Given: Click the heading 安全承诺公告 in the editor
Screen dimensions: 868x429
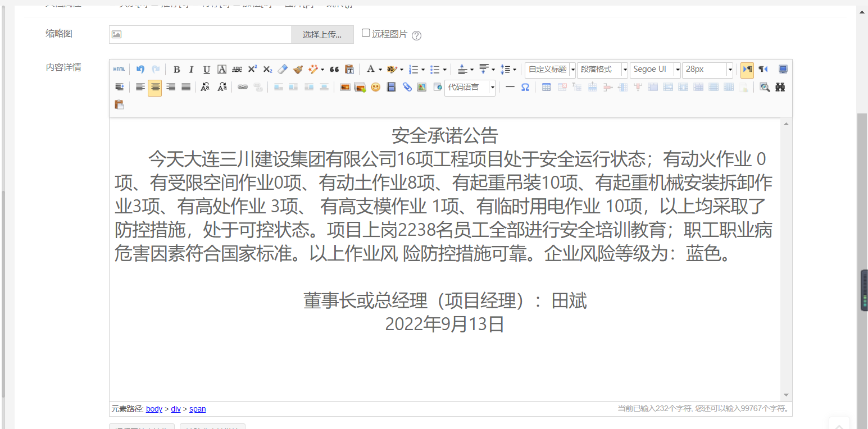Looking at the screenshot, I should tap(445, 135).
